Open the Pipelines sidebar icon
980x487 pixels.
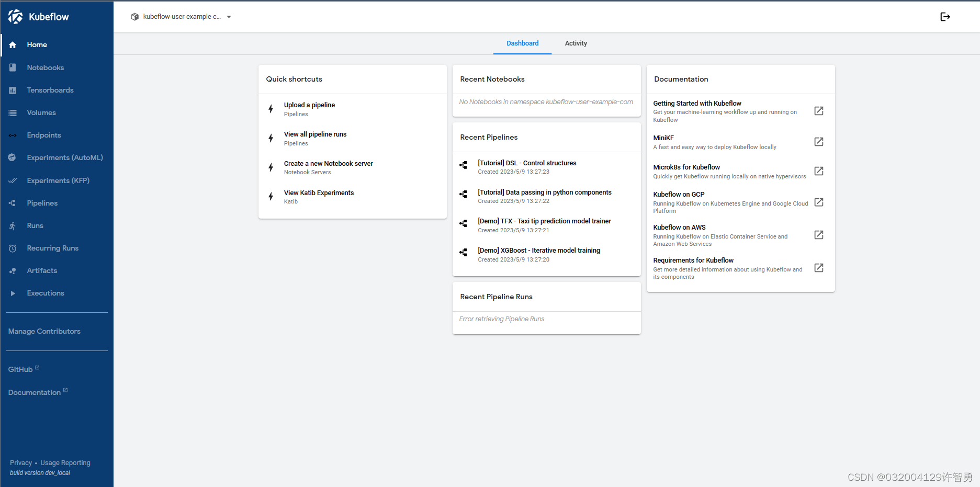pyautogui.click(x=13, y=203)
